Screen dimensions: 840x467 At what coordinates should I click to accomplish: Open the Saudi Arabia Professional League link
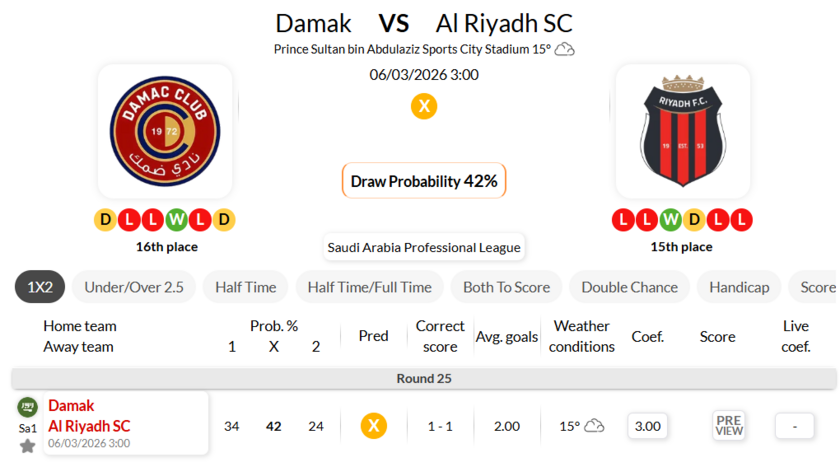424,247
